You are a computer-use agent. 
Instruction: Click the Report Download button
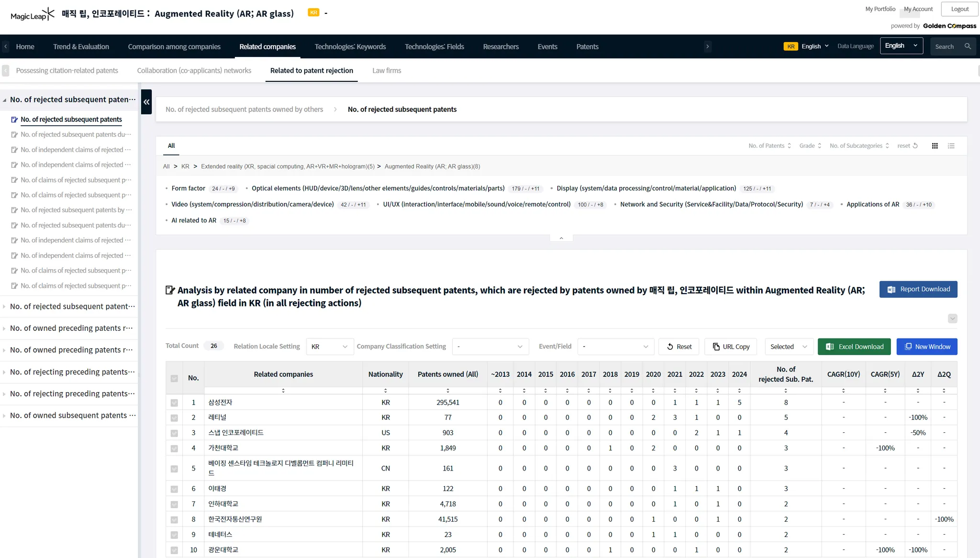point(918,289)
